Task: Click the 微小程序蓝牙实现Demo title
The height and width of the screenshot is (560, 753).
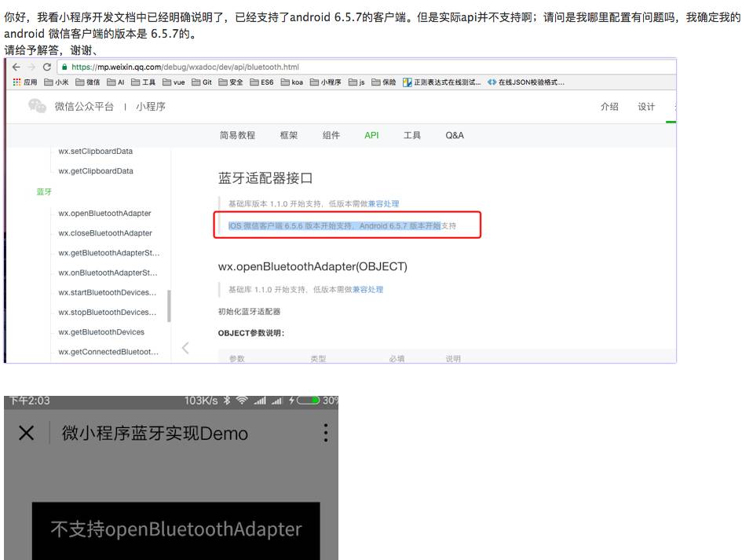Action: coord(155,434)
